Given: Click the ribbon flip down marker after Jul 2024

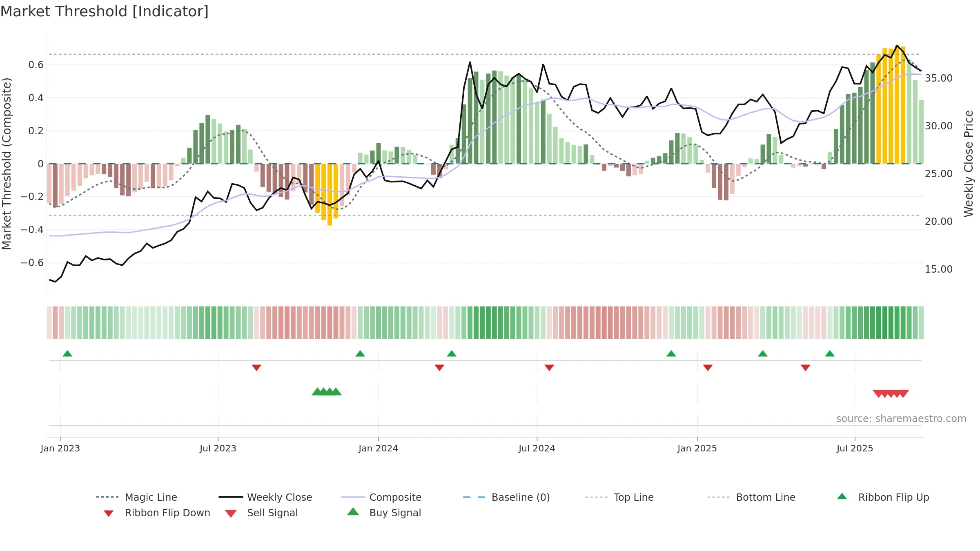Looking at the screenshot, I should click(549, 368).
